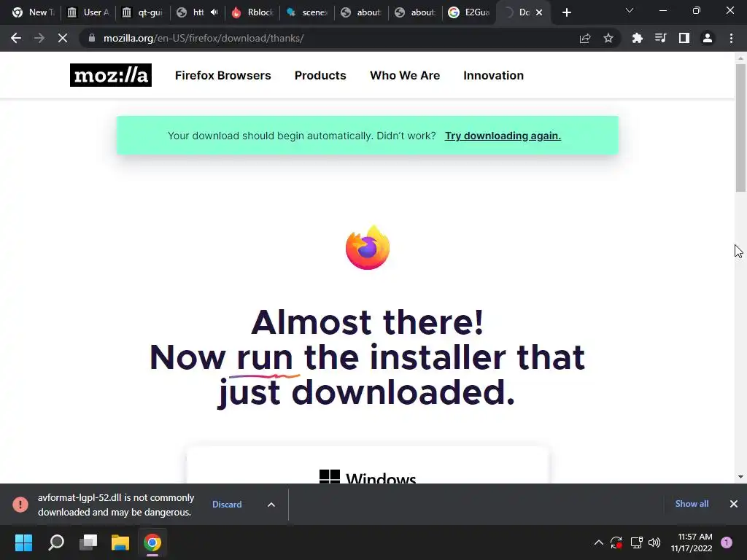Open the notification center badge
This screenshot has height=560, width=747.
[727, 542]
